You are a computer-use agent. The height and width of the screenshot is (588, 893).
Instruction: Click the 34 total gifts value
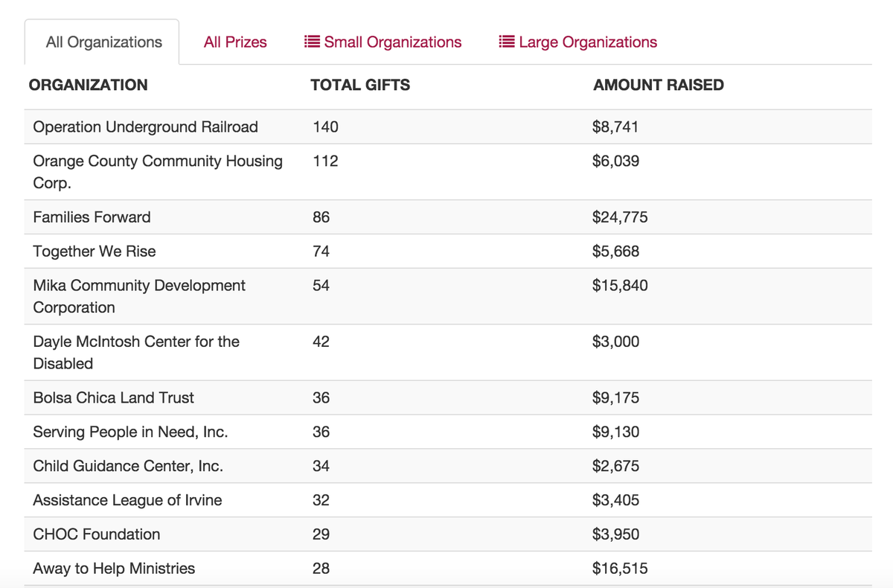click(321, 466)
